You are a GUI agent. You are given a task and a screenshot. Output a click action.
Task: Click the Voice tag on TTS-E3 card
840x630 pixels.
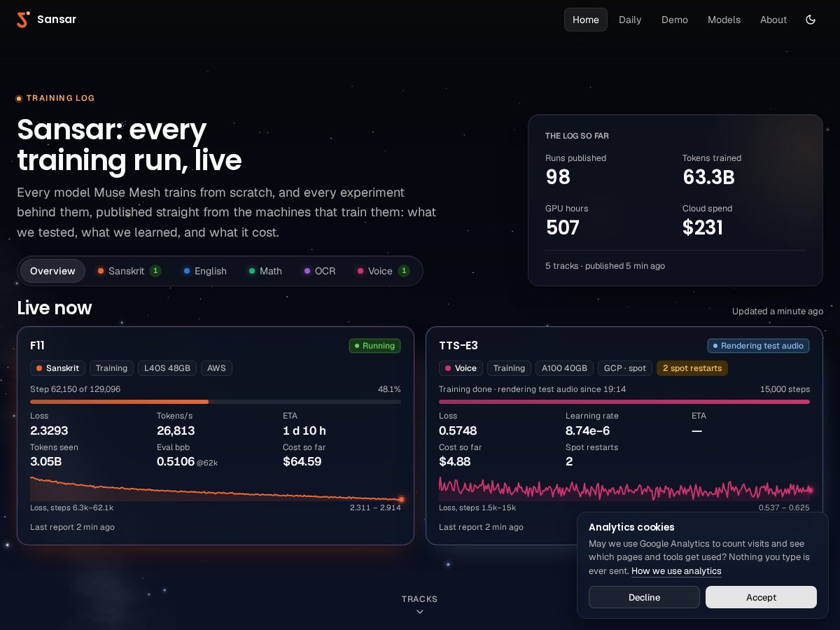461,368
